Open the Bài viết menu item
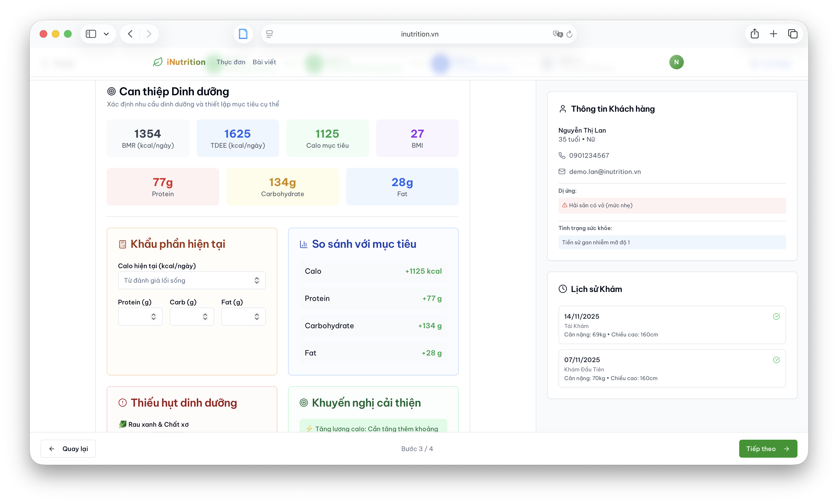This screenshot has height=504, width=838. pos(264,62)
